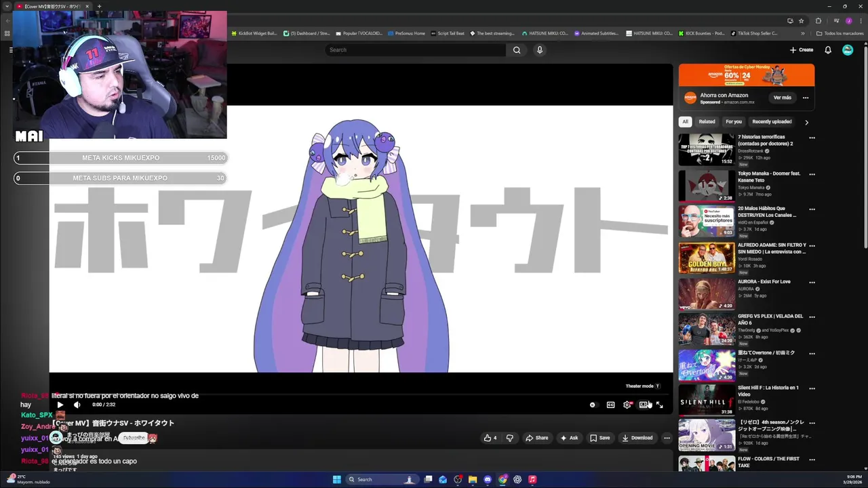
Task: Switch to theater mode in the player
Action: tap(643, 405)
